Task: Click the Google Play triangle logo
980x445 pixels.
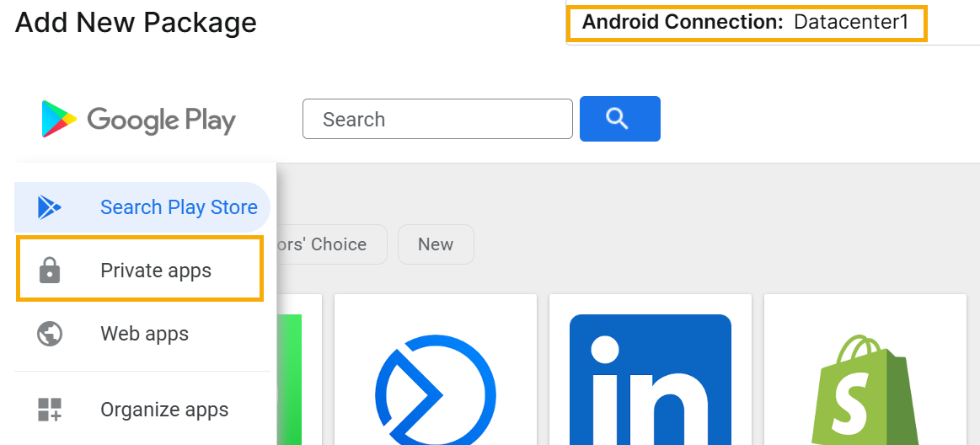Action: [x=58, y=120]
